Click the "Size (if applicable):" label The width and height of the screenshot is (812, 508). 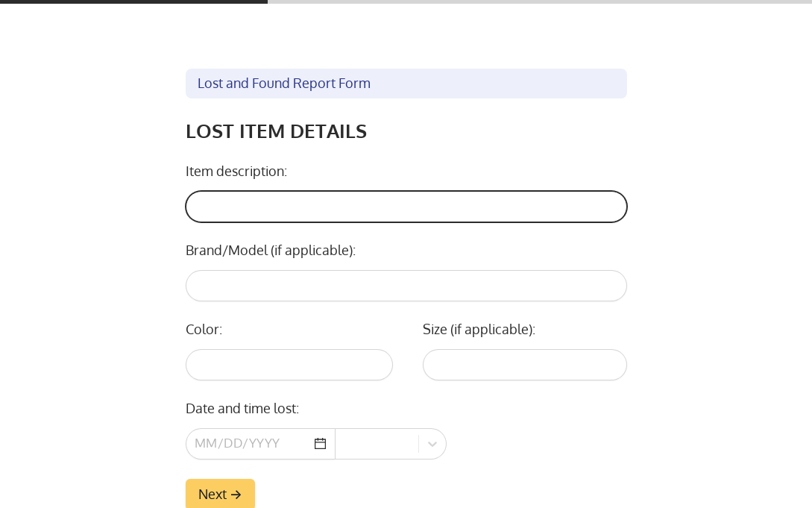pyautogui.click(x=479, y=330)
